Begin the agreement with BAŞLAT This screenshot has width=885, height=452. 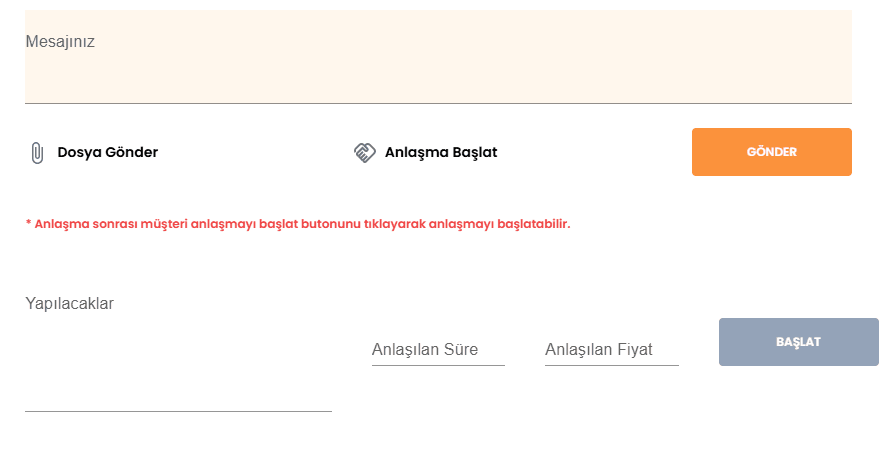(x=798, y=342)
